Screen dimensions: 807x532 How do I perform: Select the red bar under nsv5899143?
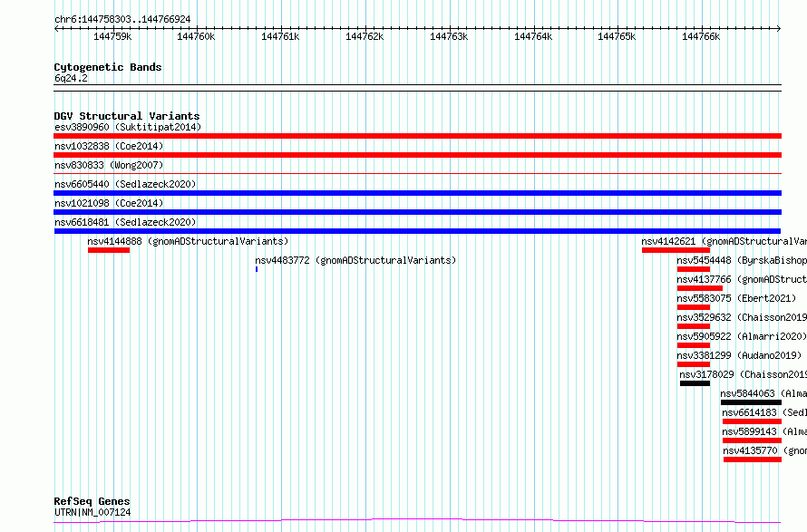pyautogui.click(x=752, y=440)
